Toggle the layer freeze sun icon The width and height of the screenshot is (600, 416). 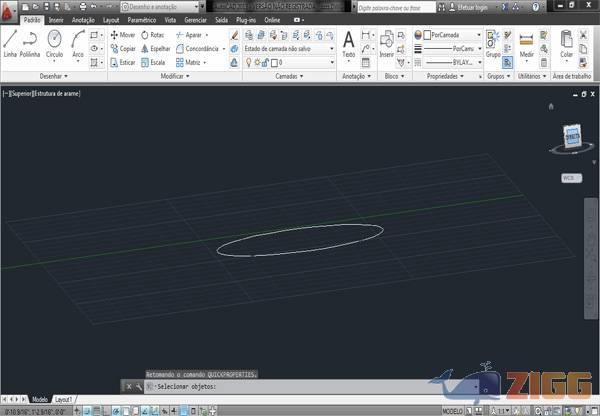click(x=257, y=62)
